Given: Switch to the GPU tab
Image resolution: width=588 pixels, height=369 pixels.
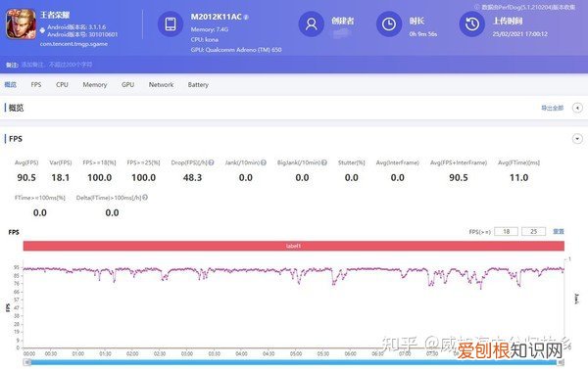Looking at the screenshot, I should [x=127, y=84].
